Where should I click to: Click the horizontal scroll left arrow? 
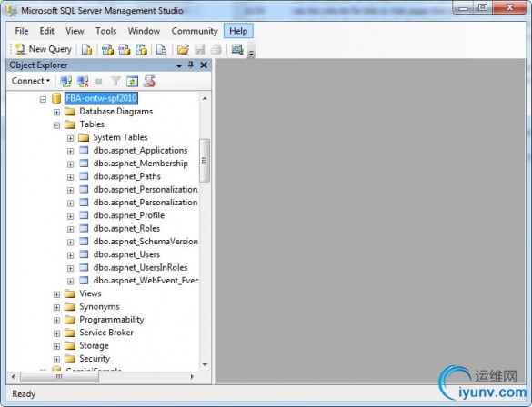click(14, 377)
